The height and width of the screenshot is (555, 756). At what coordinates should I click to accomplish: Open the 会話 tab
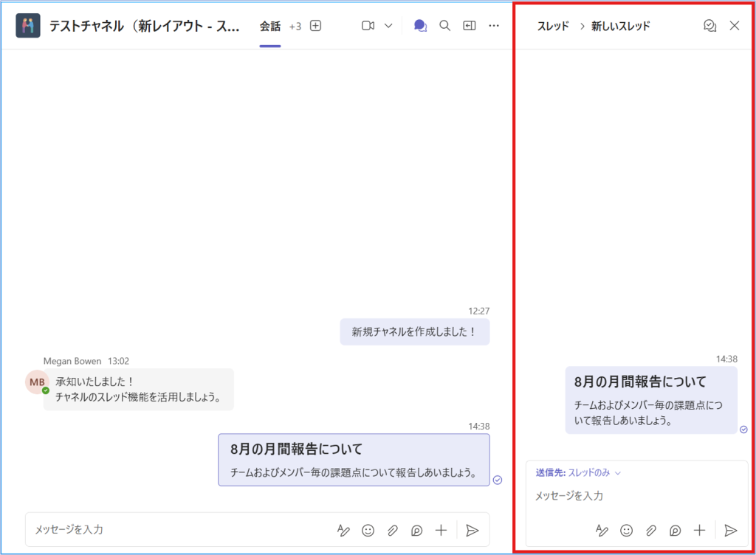270,27
